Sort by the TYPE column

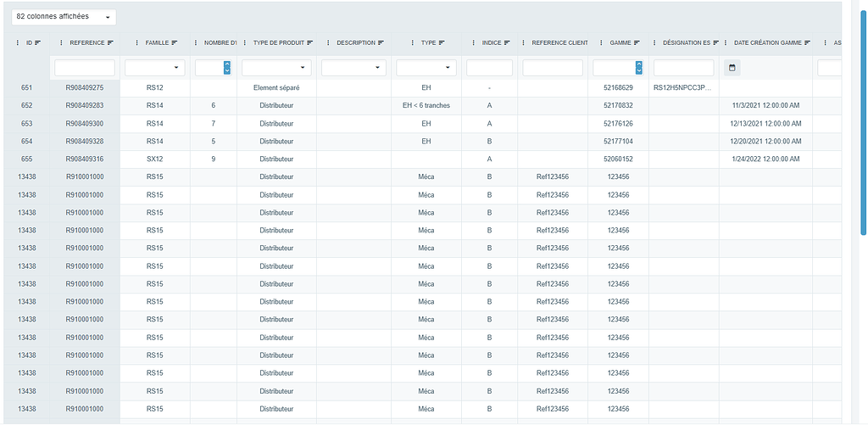pyautogui.click(x=442, y=42)
